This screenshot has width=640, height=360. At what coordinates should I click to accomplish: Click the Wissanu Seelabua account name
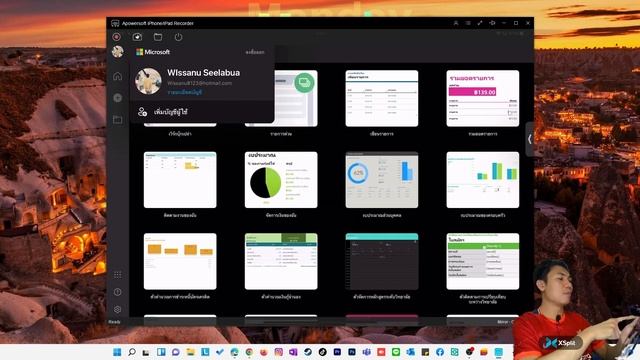pos(203,73)
